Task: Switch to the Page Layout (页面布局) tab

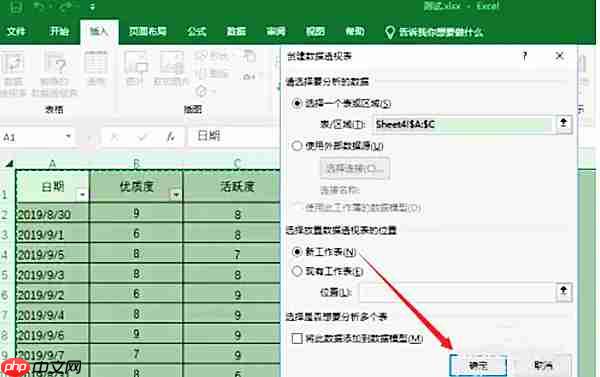Action: click(x=147, y=31)
